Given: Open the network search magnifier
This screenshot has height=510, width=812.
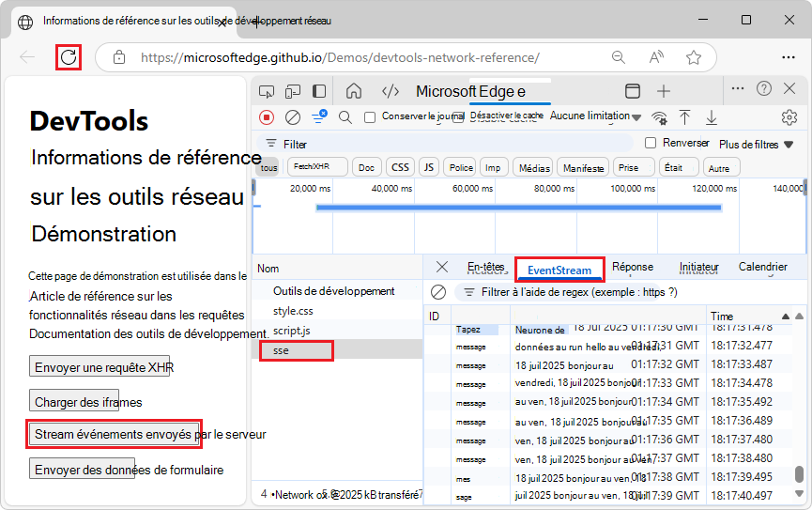Looking at the screenshot, I should [x=345, y=117].
